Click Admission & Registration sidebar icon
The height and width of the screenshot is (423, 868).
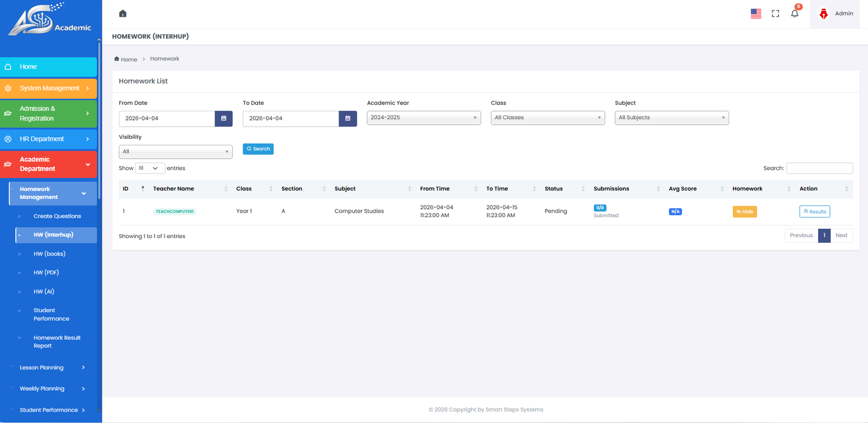point(8,113)
